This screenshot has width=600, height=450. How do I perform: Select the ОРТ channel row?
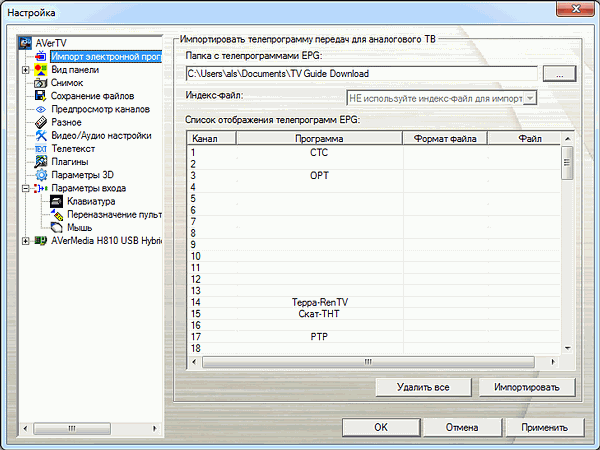[x=374, y=175]
